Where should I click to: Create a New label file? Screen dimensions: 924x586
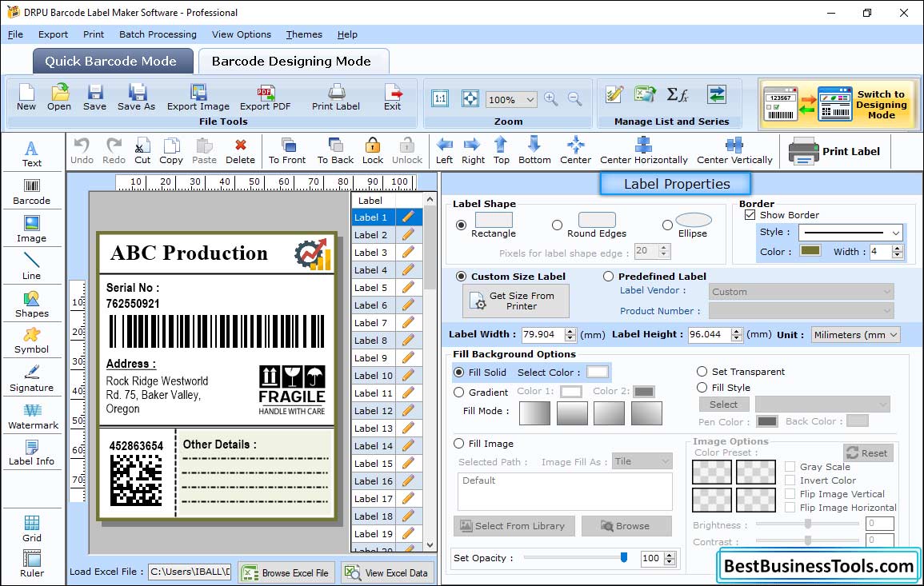(x=26, y=98)
